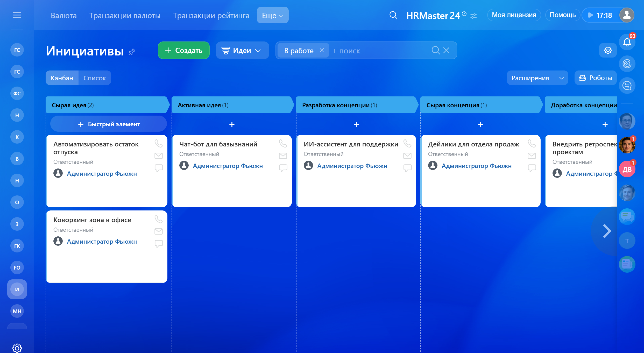Open the Идеи funnel dropdown
The width and height of the screenshot is (644, 353).
[242, 51]
